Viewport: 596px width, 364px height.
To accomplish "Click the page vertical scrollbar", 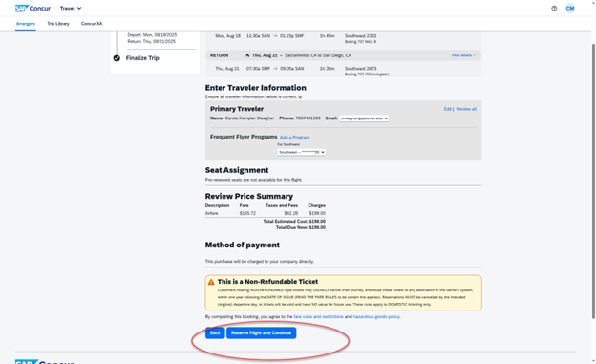I will [593, 181].
